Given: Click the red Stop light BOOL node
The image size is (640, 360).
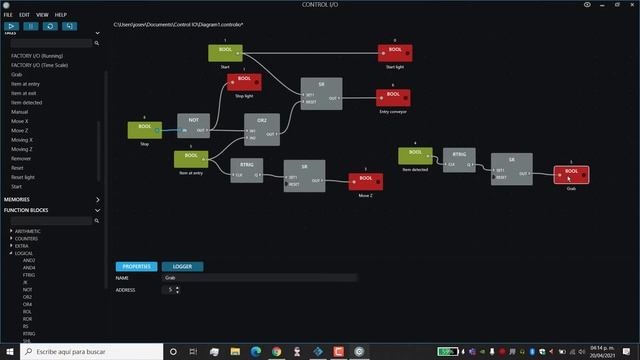Looking at the screenshot, I should tap(244, 82).
